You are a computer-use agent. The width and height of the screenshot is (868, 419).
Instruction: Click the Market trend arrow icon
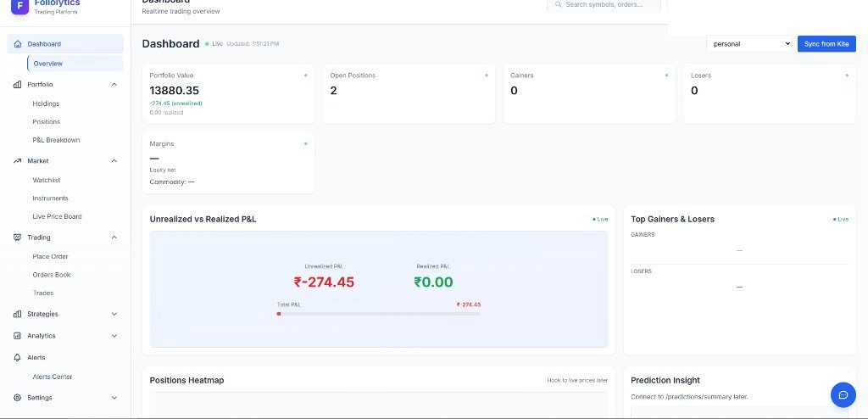coord(17,160)
